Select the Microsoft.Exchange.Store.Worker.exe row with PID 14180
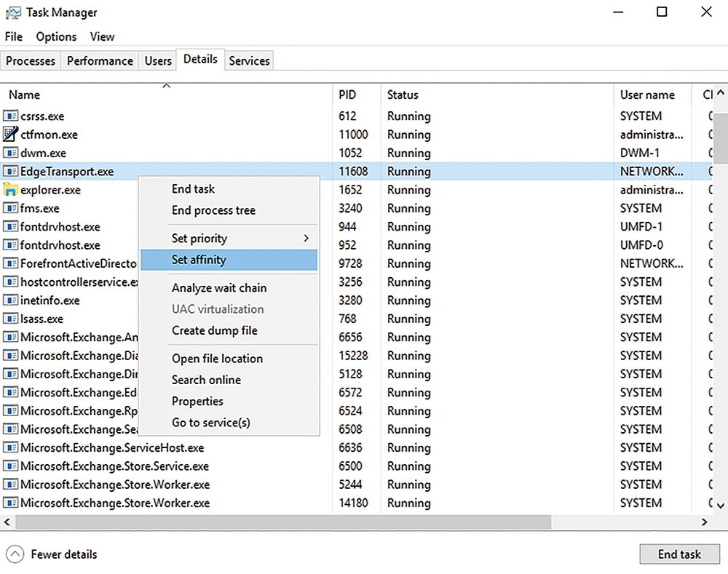Image resolution: width=728 pixels, height=574 pixels. (357, 503)
